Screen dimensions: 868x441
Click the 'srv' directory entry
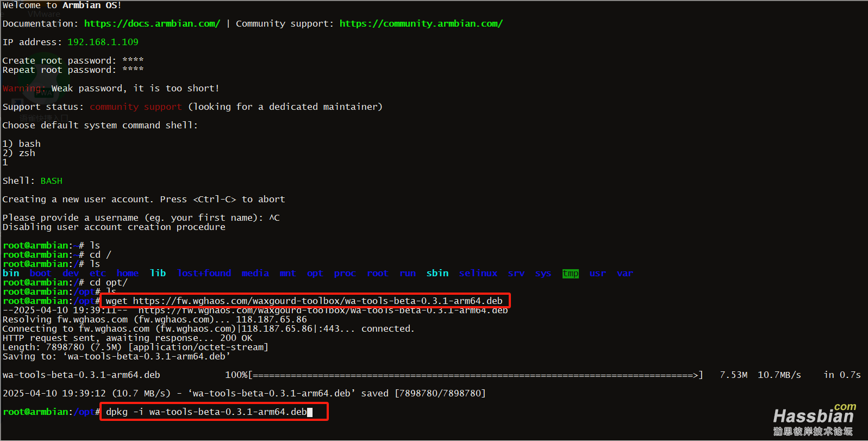click(x=516, y=273)
